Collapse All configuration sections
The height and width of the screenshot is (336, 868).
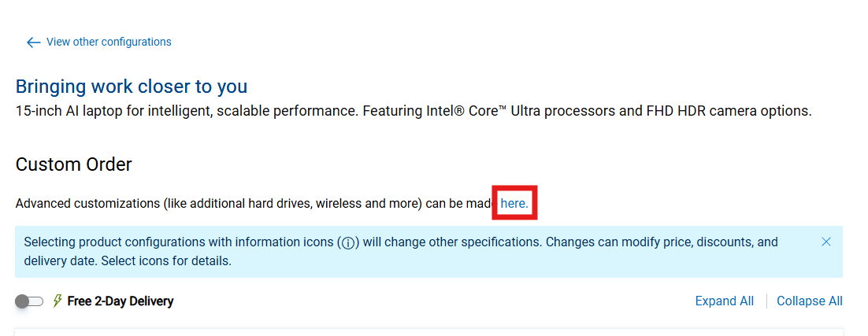809,301
